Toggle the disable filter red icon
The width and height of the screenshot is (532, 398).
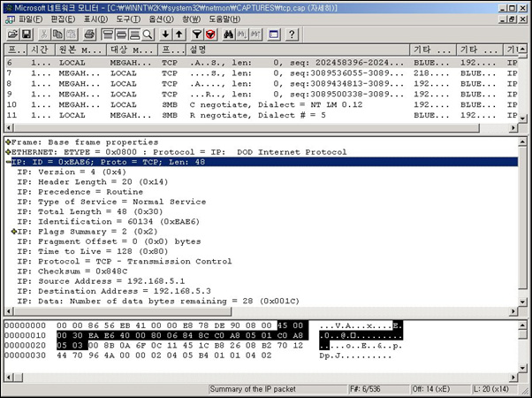pyautogui.click(x=210, y=34)
